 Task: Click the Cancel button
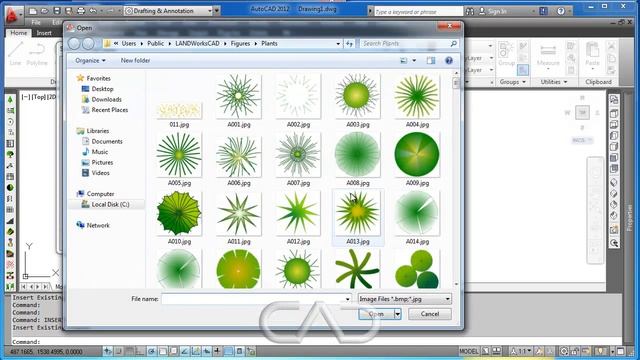click(430, 314)
